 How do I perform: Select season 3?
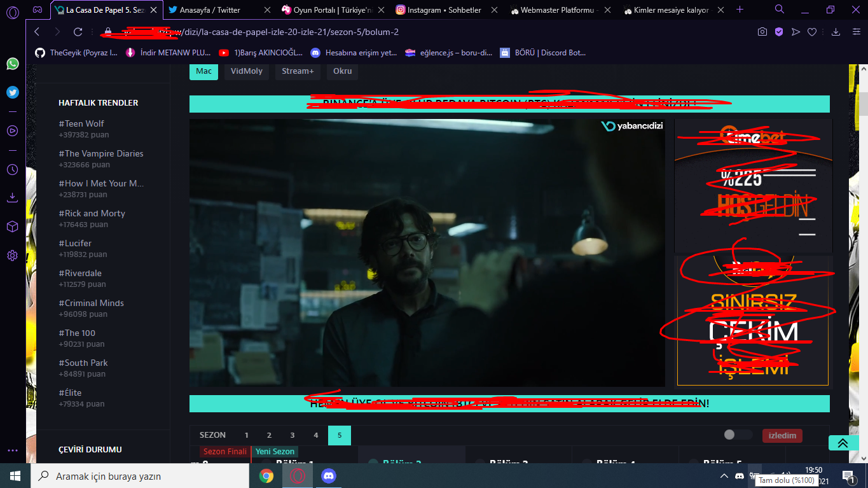coord(293,435)
